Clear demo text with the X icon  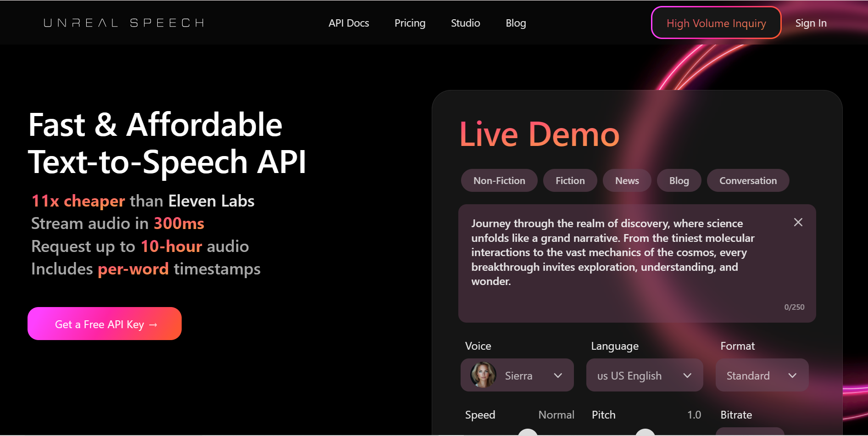pos(798,222)
